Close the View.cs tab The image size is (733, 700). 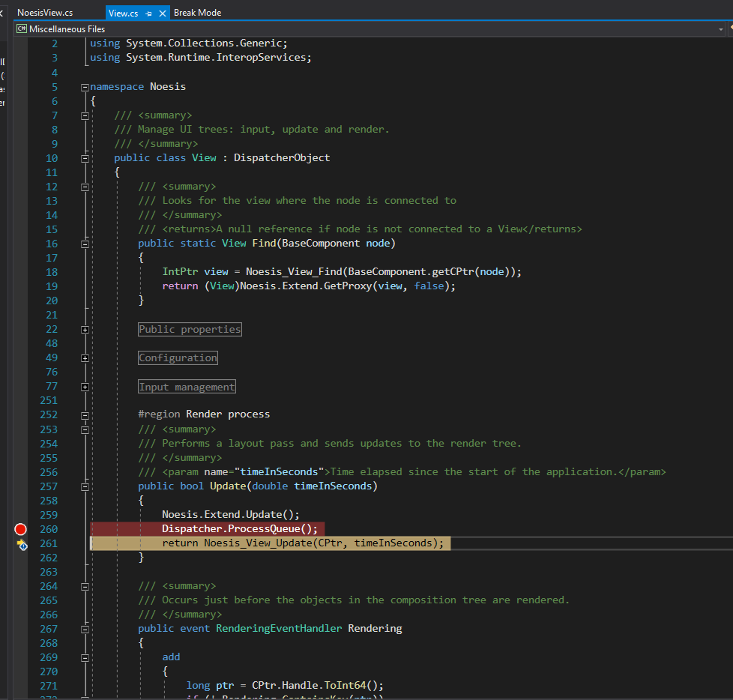(x=162, y=13)
